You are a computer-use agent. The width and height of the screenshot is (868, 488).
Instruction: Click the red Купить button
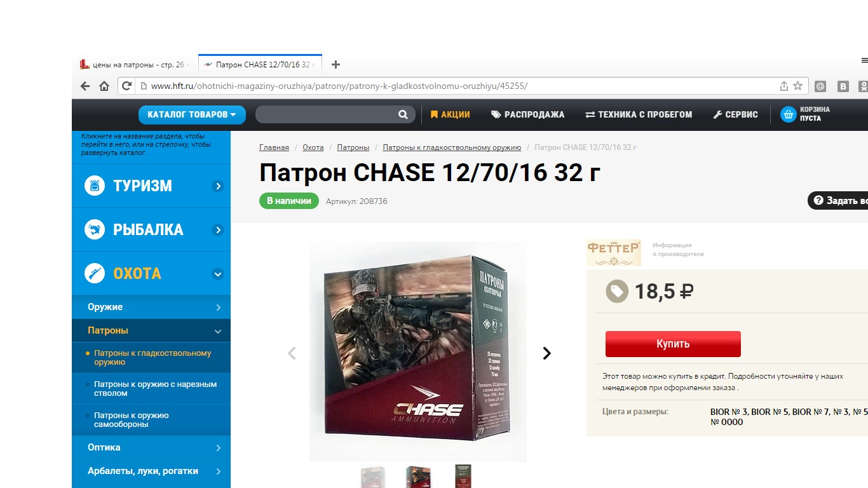[673, 344]
